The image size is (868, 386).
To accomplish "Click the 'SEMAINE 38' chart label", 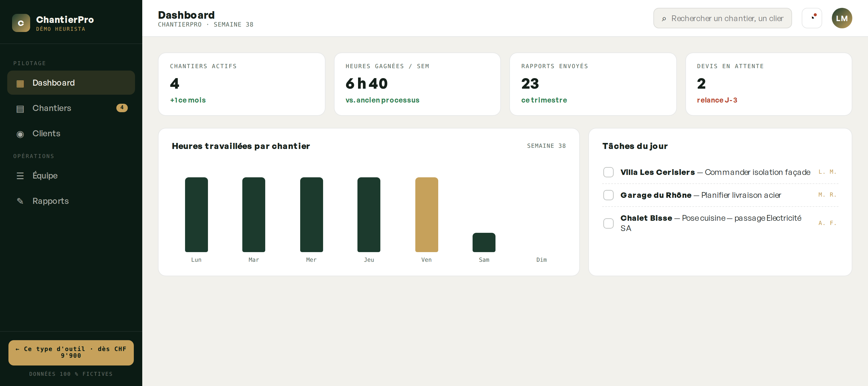I will (546, 146).
